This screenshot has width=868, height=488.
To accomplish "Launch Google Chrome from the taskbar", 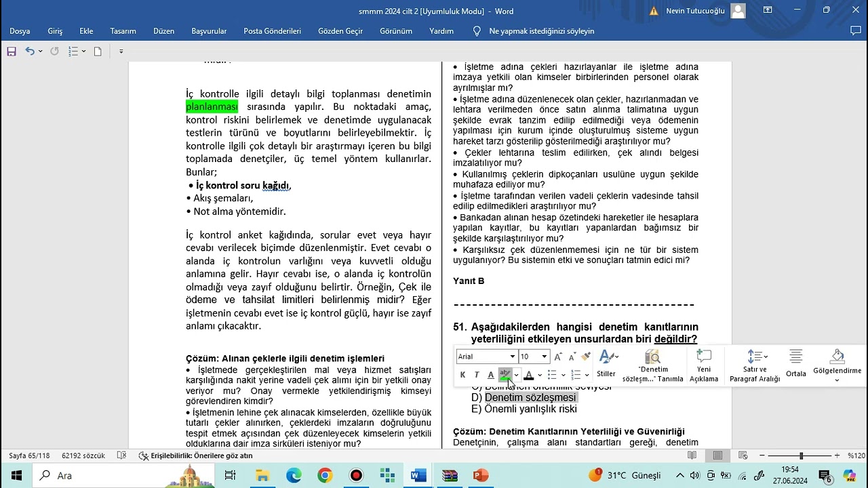I will point(325,476).
